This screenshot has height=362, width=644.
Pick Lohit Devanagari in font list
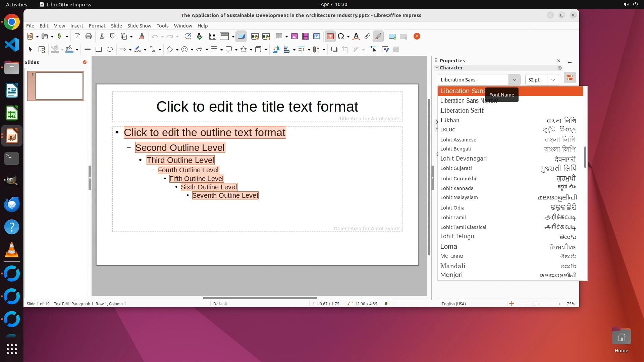[464, 159]
